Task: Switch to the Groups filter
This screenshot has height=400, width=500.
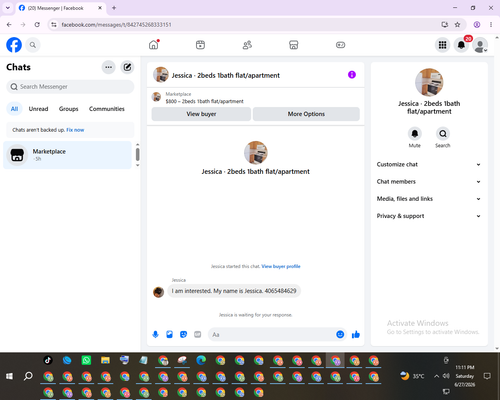Action: pyautogui.click(x=68, y=109)
